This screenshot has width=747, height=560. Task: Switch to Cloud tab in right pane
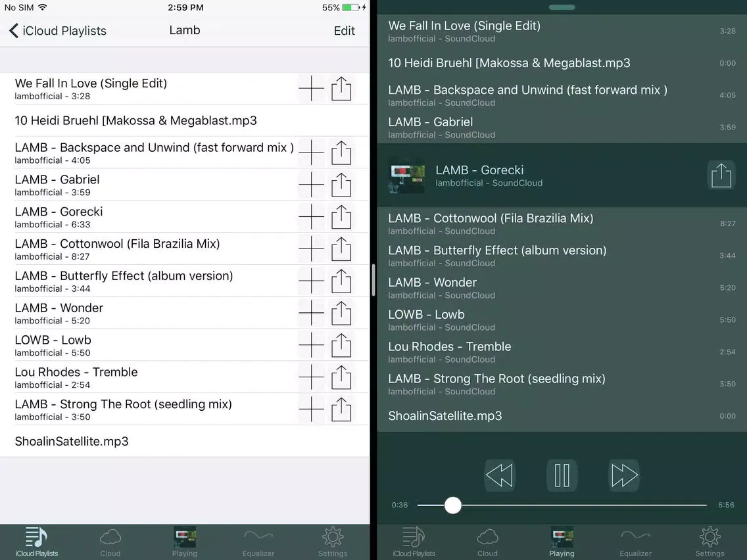487,542
